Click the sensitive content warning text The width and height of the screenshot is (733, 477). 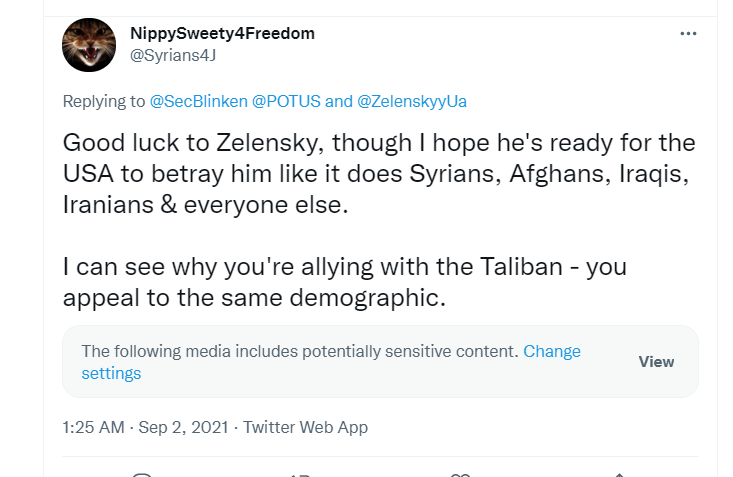pos(300,352)
